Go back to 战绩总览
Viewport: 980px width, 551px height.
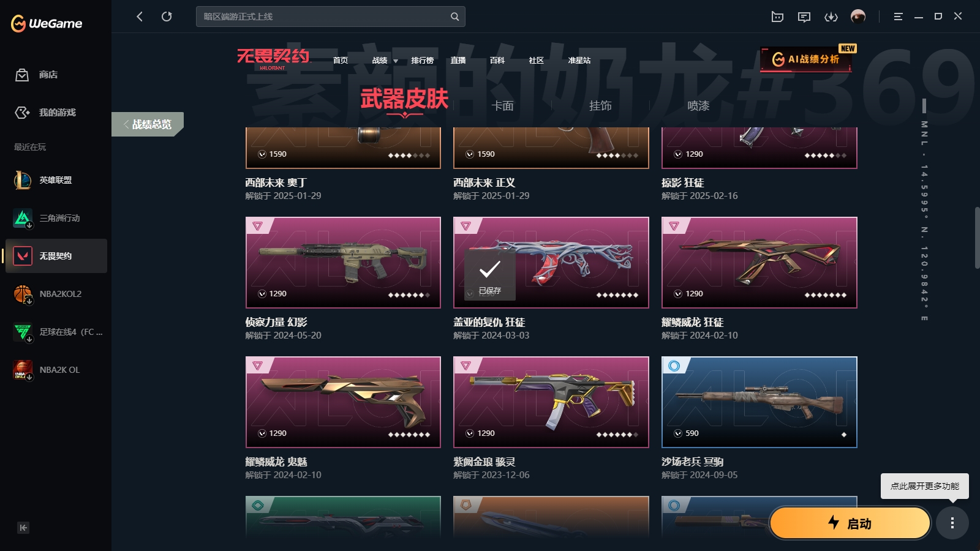pyautogui.click(x=148, y=124)
